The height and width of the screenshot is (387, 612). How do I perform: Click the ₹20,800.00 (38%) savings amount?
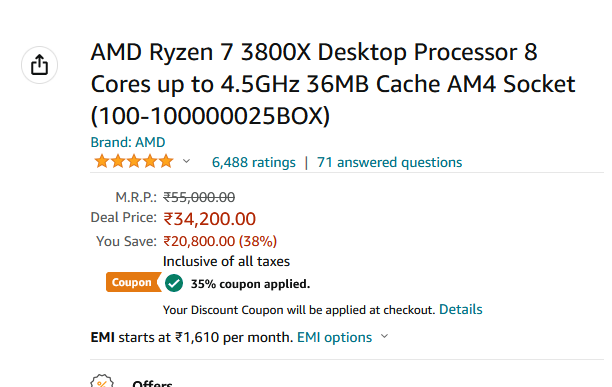point(220,241)
